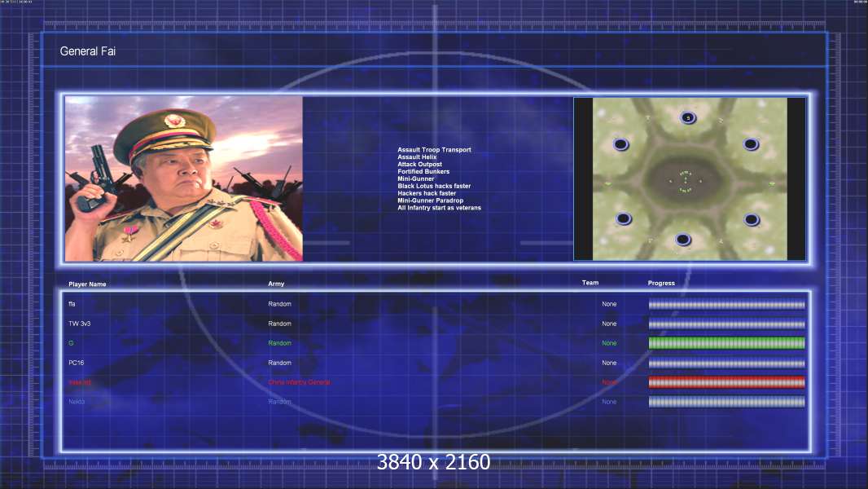Image resolution: width=868 pixels, height=489 pixels.
Task: Click player name TW 3v3
Action: point(80,324)
